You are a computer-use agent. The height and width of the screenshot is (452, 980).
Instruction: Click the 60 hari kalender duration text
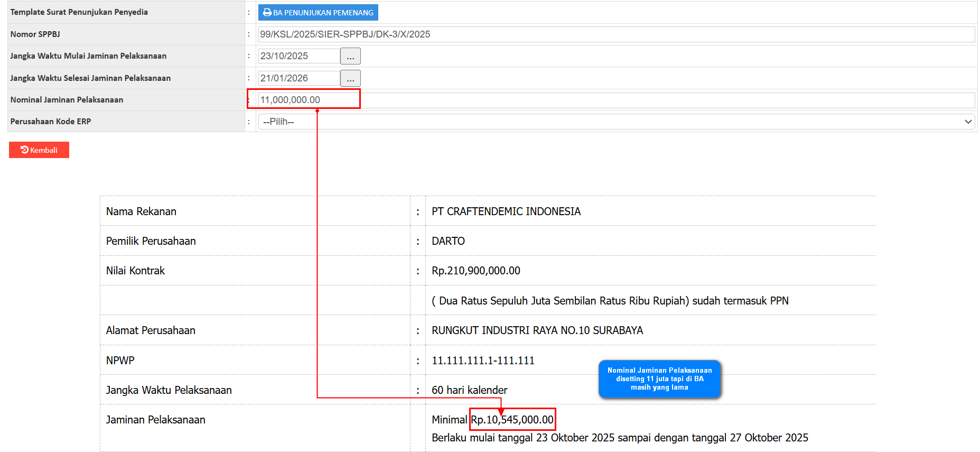pos(469,390)
